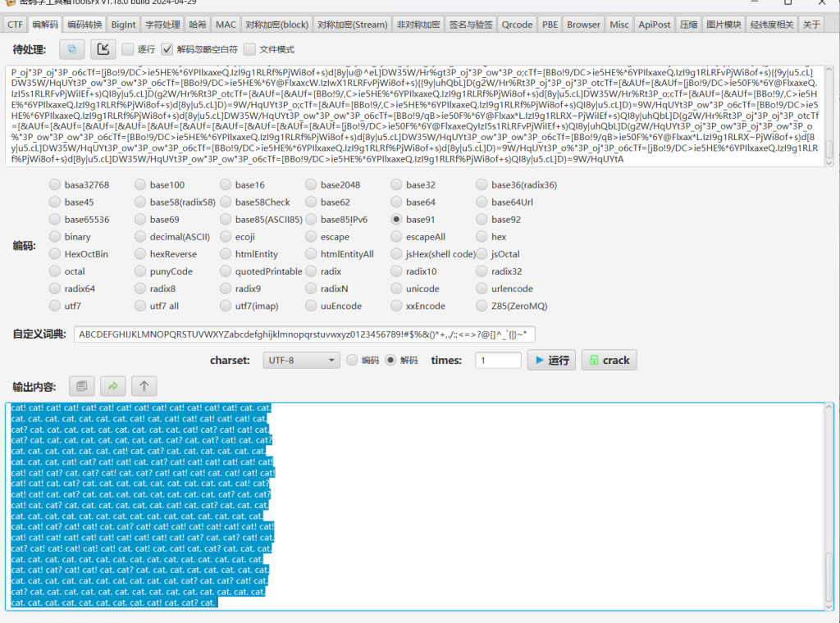
Task: Click the 自定义词典 dictionary text field
Action: click(304, 334)
